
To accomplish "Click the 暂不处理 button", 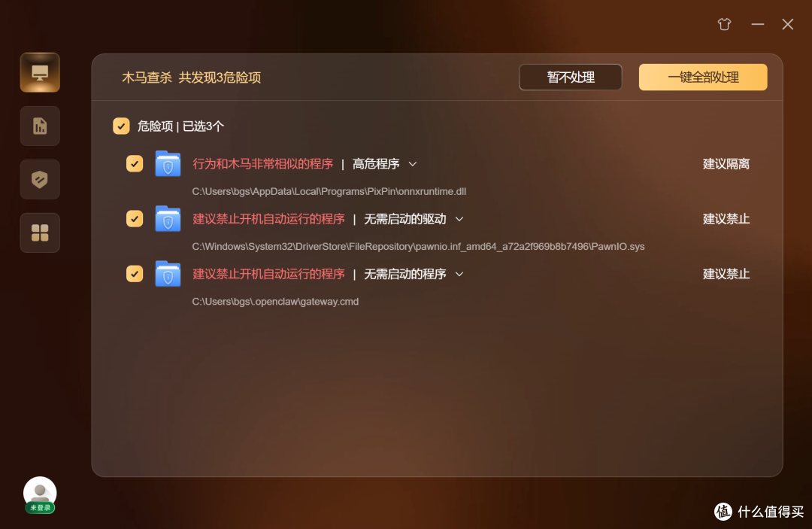I will pyautogui.click(x=571, y=78).
